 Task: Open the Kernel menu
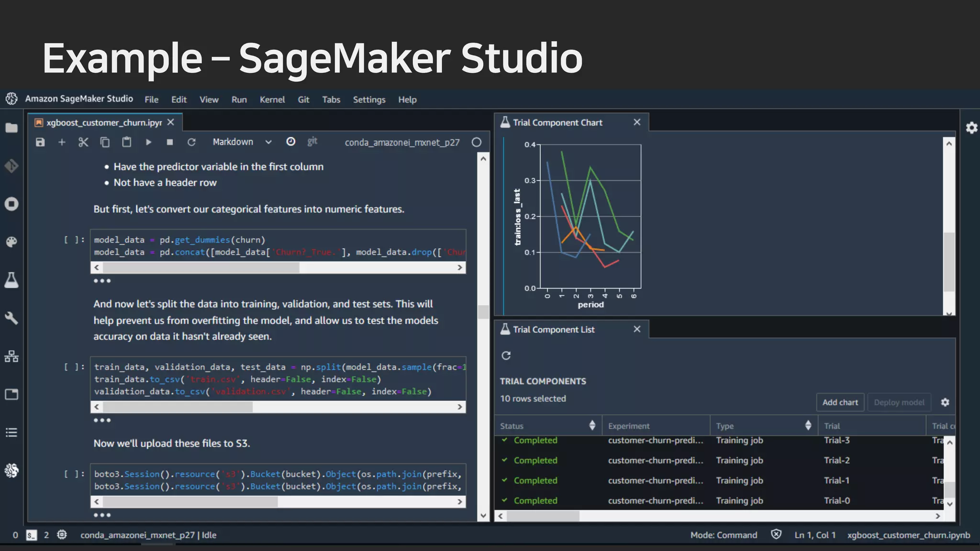tap(272, 99)
